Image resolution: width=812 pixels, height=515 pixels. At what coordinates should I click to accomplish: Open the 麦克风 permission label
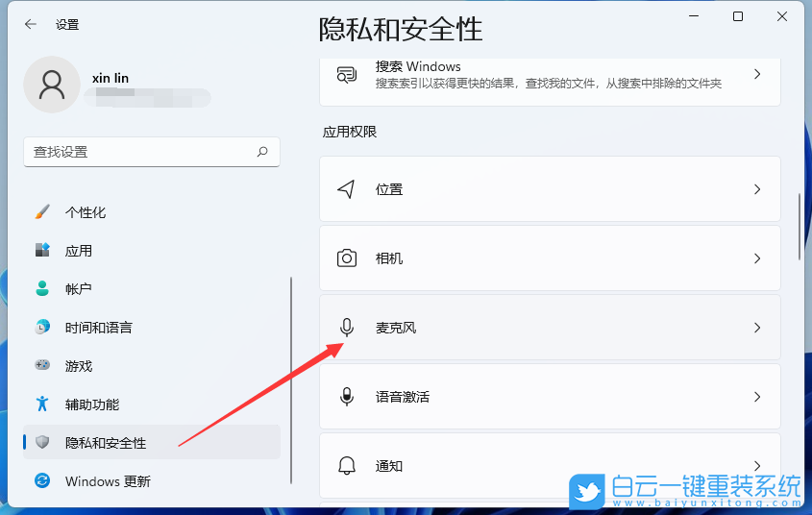(396, 328)
